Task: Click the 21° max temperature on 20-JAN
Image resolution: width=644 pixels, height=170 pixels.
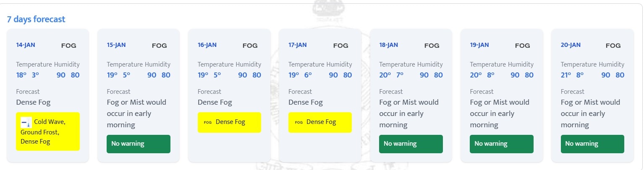Action: coord(566,75)
